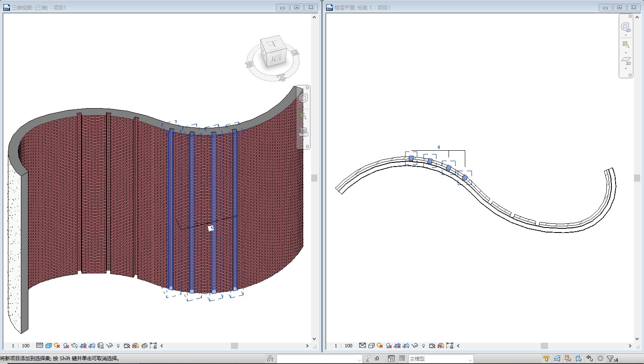Click right arrow of 3D view horizontal scrollbar

[307, 346]
